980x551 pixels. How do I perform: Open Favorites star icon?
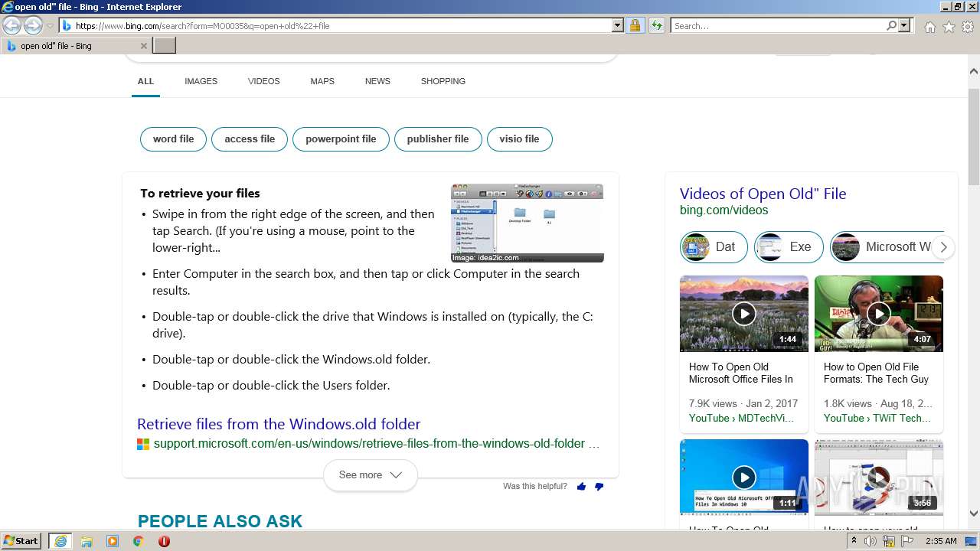pyautogui.click(x=949, y=27)
